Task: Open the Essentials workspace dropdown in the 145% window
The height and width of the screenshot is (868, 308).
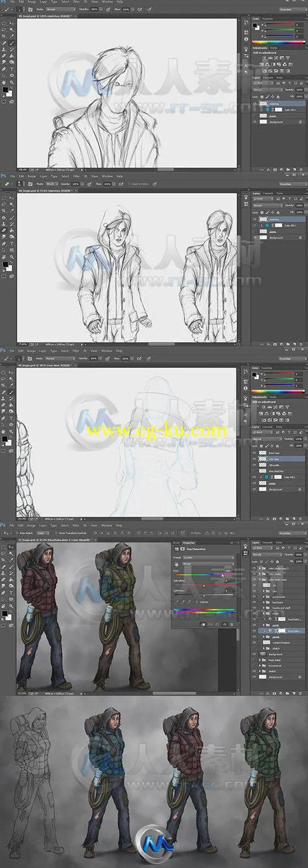Action: pos(292,10)
